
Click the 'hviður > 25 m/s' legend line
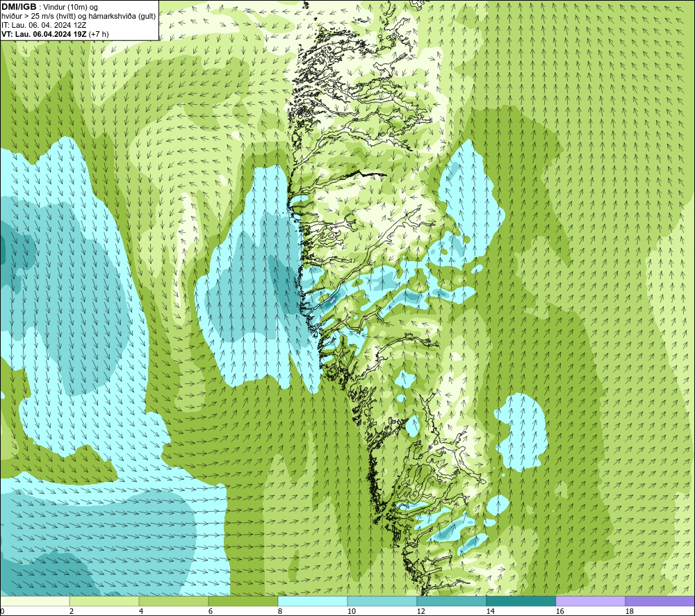tap(79, 16)
